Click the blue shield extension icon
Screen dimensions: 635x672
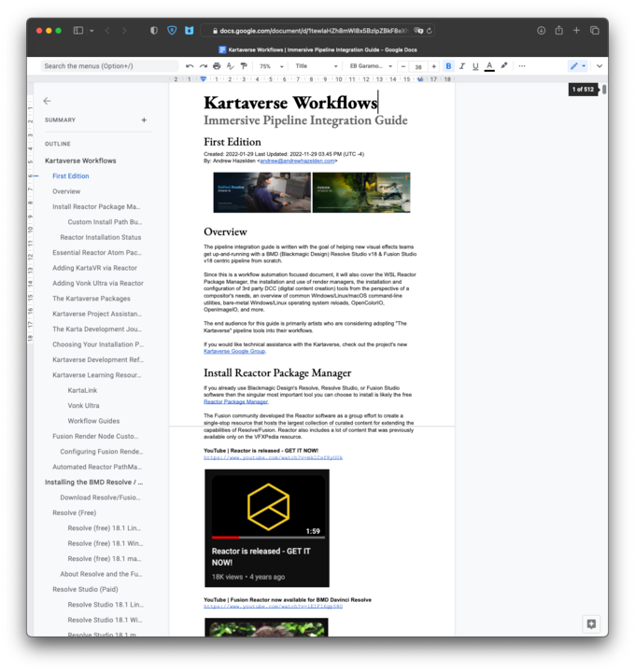(172, 31)
